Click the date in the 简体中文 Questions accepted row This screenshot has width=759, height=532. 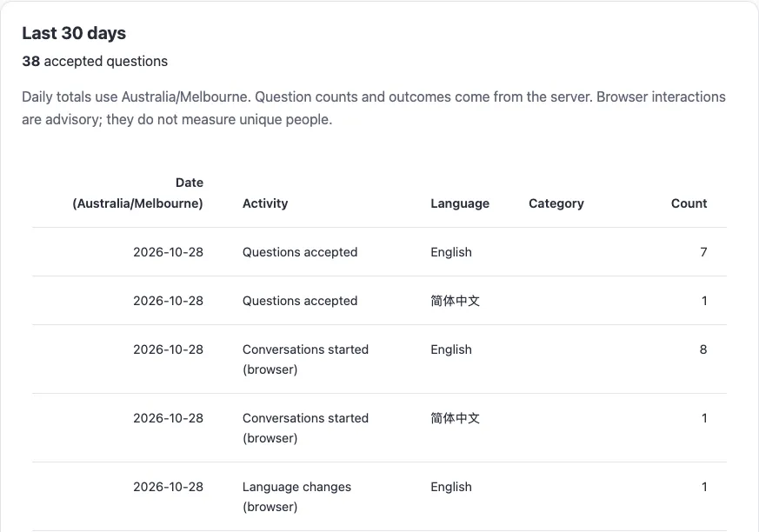168,301
